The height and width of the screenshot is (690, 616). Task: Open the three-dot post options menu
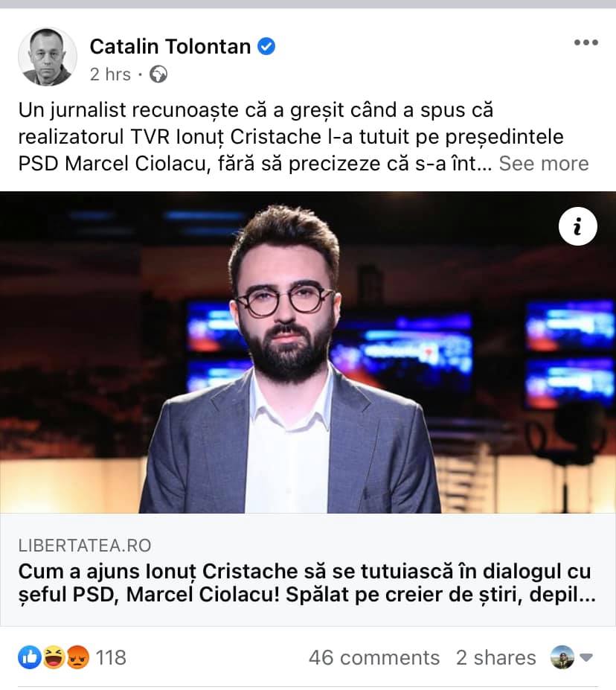pos(585,42)
